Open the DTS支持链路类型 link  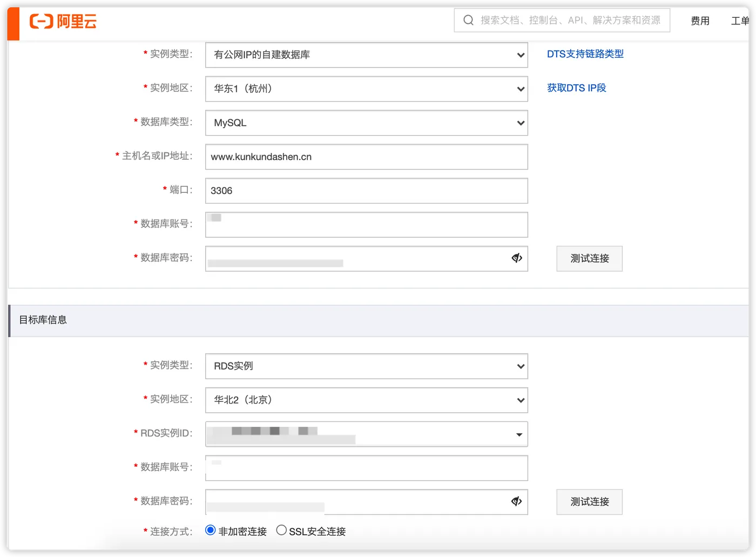pos(585,54)
